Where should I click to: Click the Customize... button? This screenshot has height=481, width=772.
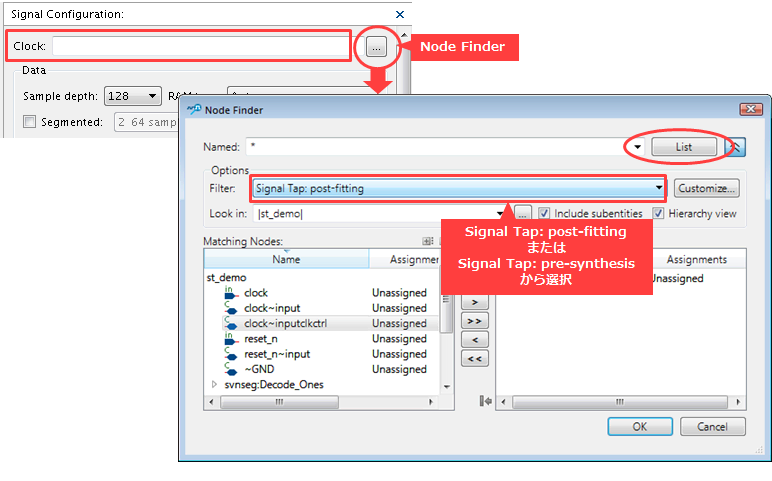[706, 187]
